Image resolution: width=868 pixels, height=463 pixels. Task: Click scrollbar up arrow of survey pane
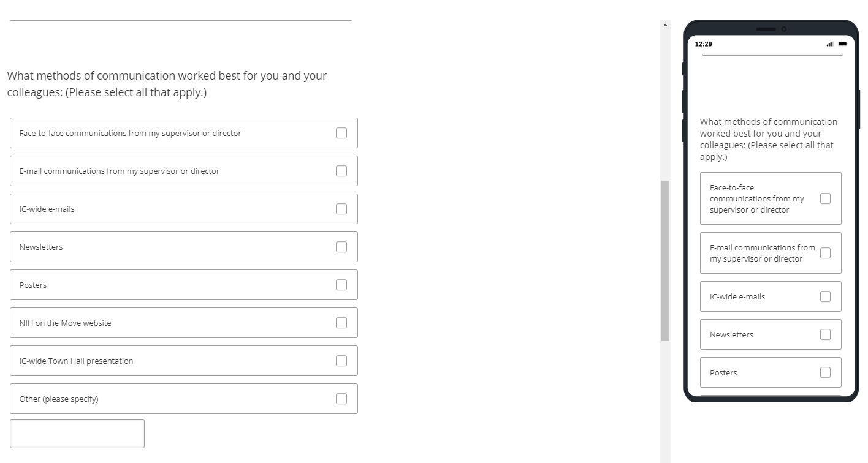click(x=665, y=25)
